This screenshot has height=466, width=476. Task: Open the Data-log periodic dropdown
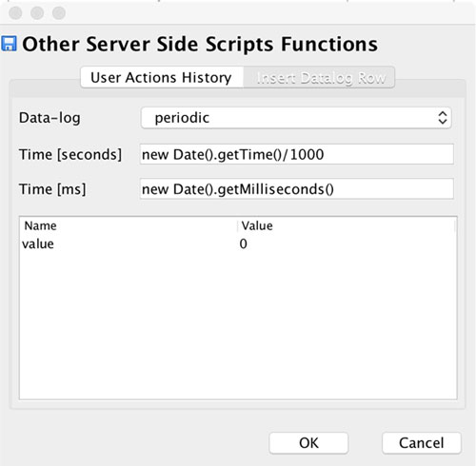296,118
